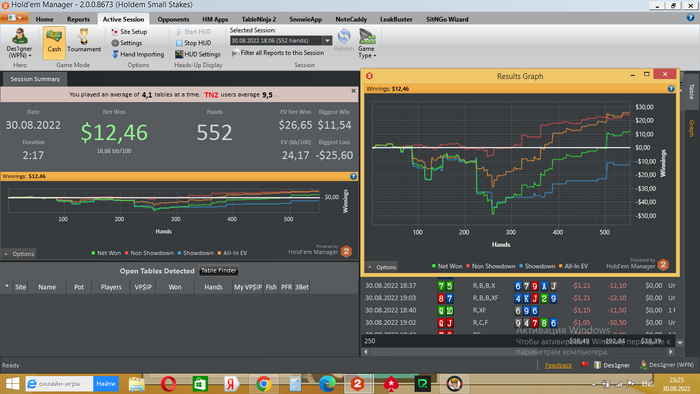Switch to the Home tab
The image size is (700, 394).
[x=44, y=19]
